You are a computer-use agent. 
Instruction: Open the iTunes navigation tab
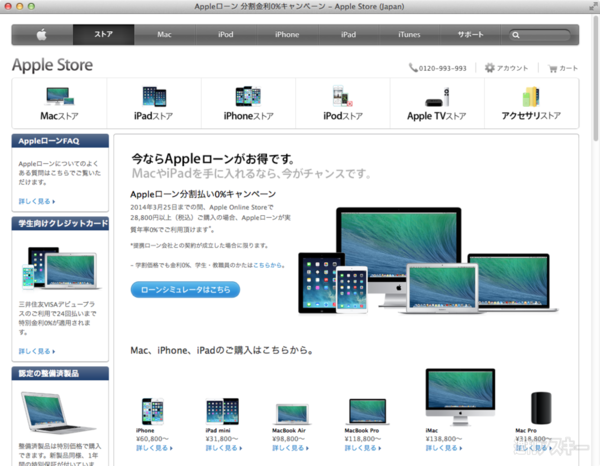point(409,34)
